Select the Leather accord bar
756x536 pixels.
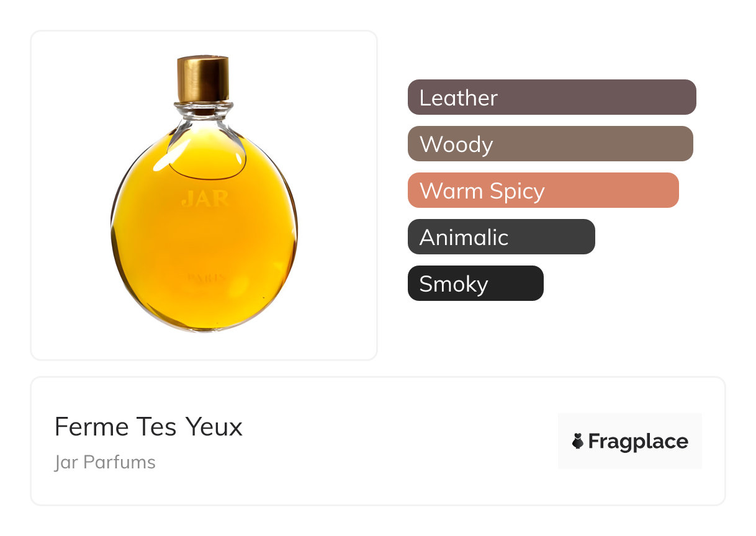point(552,97)
